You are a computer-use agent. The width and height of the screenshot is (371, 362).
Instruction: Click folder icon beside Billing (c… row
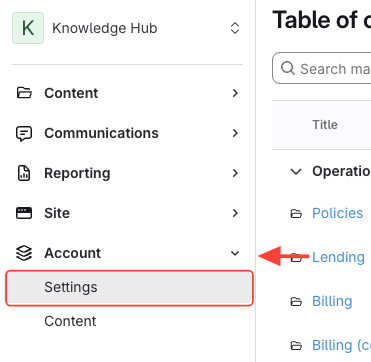pos(296,346)
